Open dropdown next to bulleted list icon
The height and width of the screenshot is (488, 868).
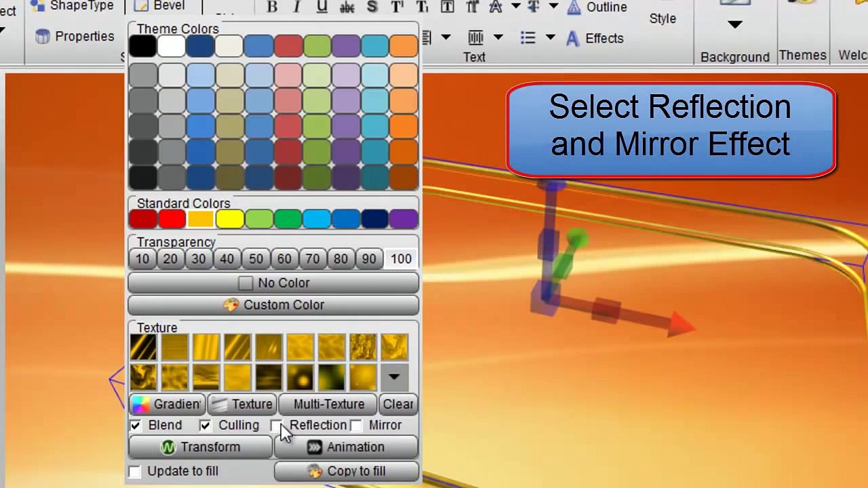tap(550, 37)
